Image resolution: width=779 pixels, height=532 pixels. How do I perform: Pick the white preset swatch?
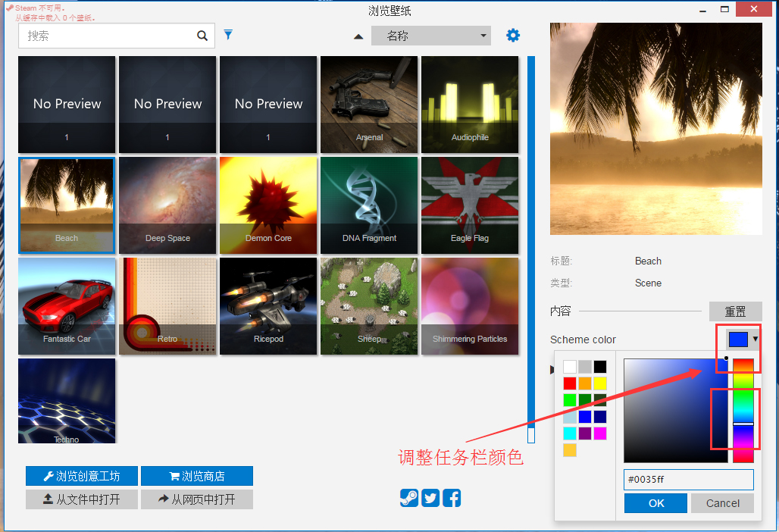point(570,367)
